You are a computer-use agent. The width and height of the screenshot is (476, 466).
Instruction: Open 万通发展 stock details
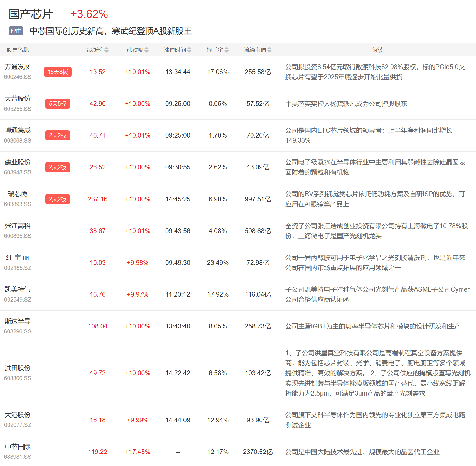[18, 67]
